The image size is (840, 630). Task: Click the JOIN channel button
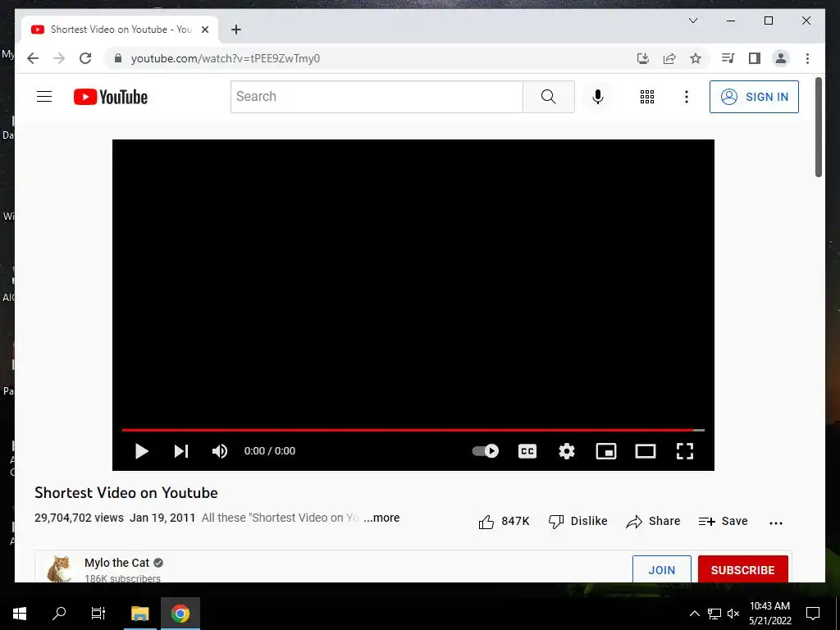(662, 570)
